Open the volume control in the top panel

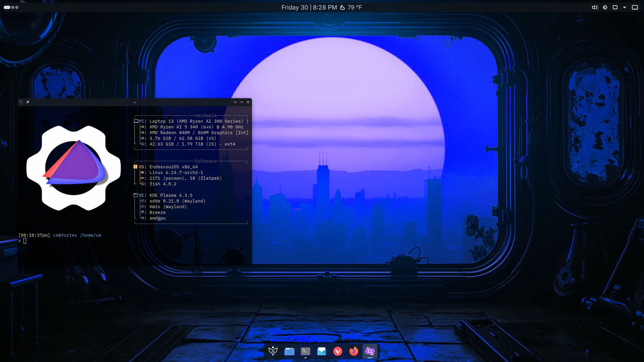[x=595, y=7]
